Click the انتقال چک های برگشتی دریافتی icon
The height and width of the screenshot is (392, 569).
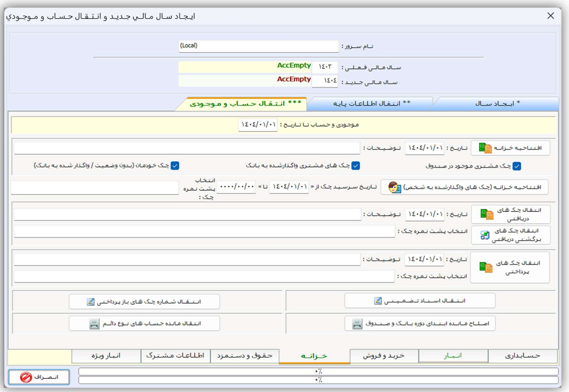pyautogui.click(x=485, y=235)
